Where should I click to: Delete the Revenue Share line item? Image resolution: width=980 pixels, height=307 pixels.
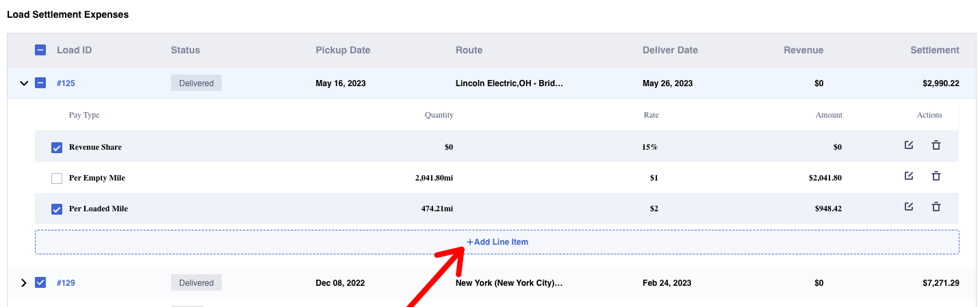coord(936,146)
